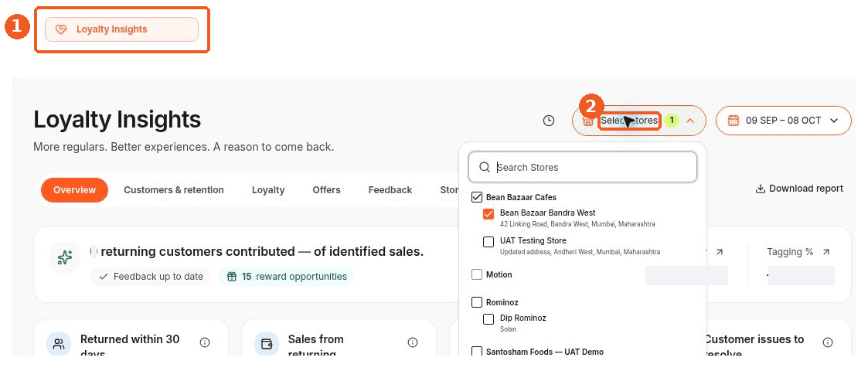Image resolution: width=868 pixels, height=371 pixels.
Task: Click 42 Linking Road address text
Action: pyautogui.click(x=577, y=224)
